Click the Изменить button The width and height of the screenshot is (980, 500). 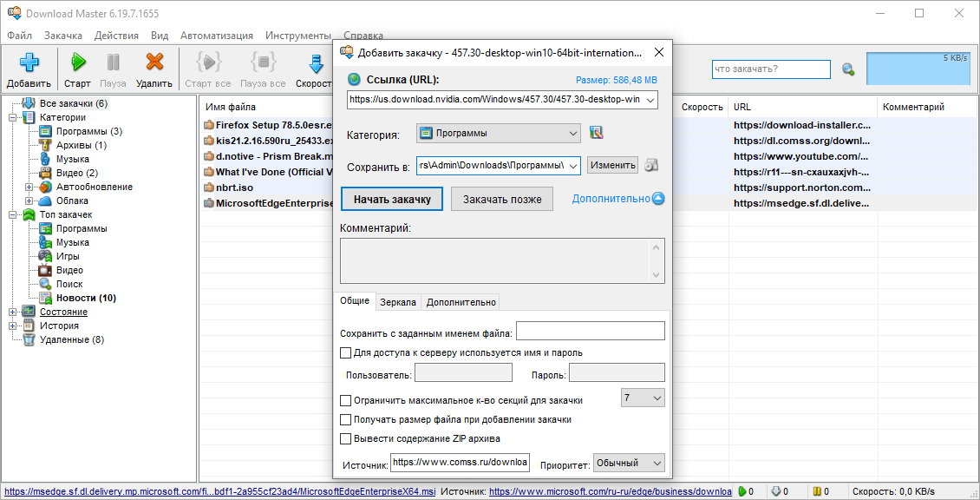point(612,165)
